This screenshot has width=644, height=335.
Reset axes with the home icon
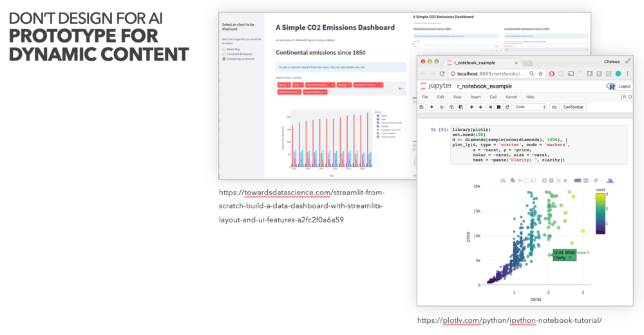[565, 180]
